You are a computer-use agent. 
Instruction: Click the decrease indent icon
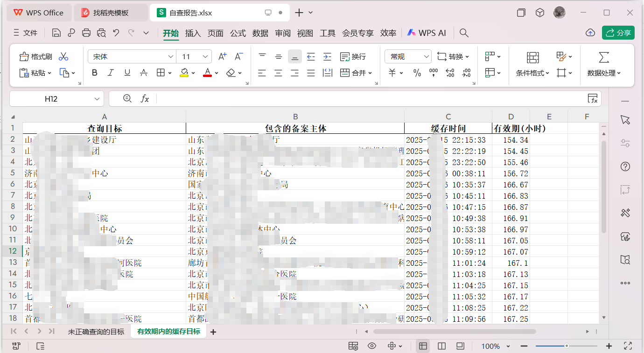tap(311, 56)
